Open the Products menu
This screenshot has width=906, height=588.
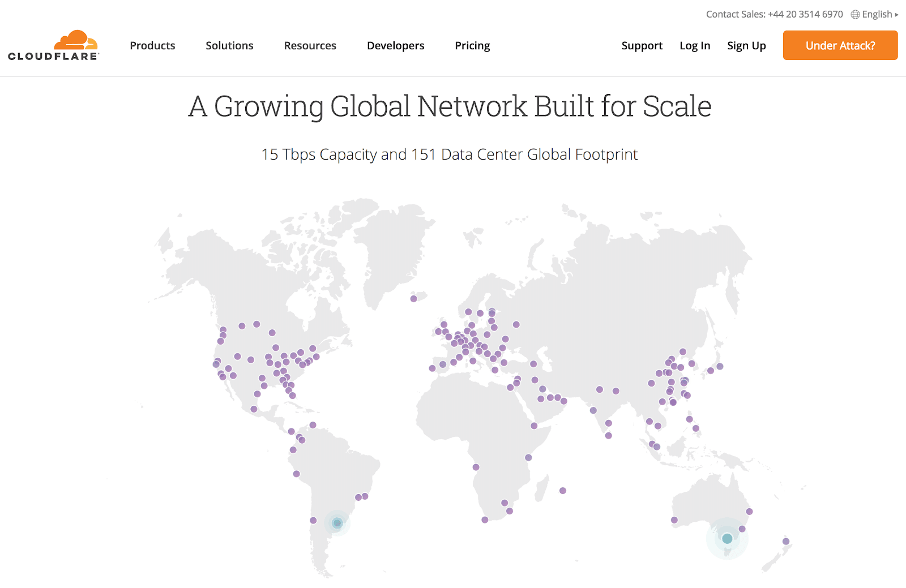[x=152, y=46]
